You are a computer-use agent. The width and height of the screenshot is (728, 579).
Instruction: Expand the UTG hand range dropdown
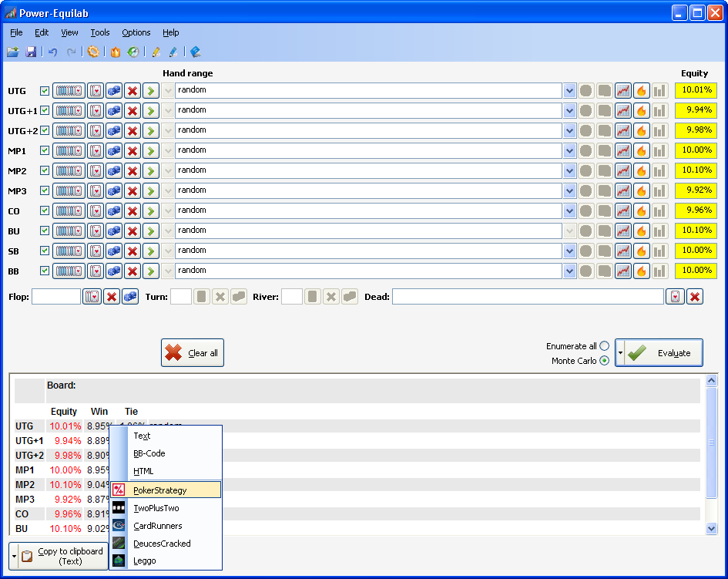point(569,91)
